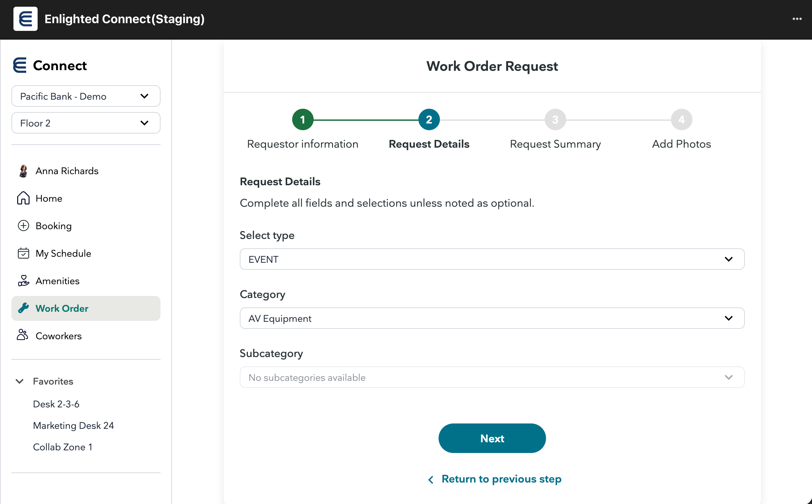The height and width of the screenshot is (504, 812).
Task: Open the Booking menu item
Action: click(x=86, y=226)
